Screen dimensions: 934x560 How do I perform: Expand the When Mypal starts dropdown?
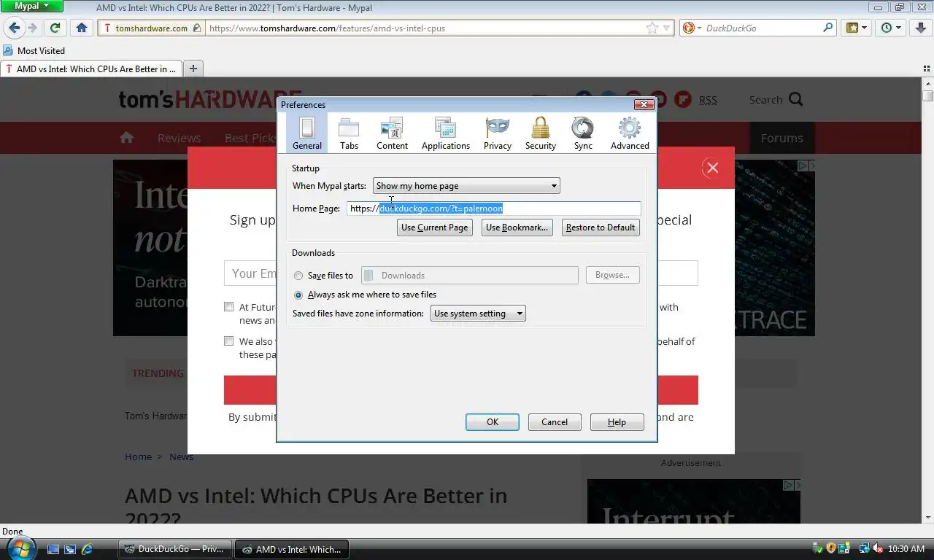[x=466, y=186]
